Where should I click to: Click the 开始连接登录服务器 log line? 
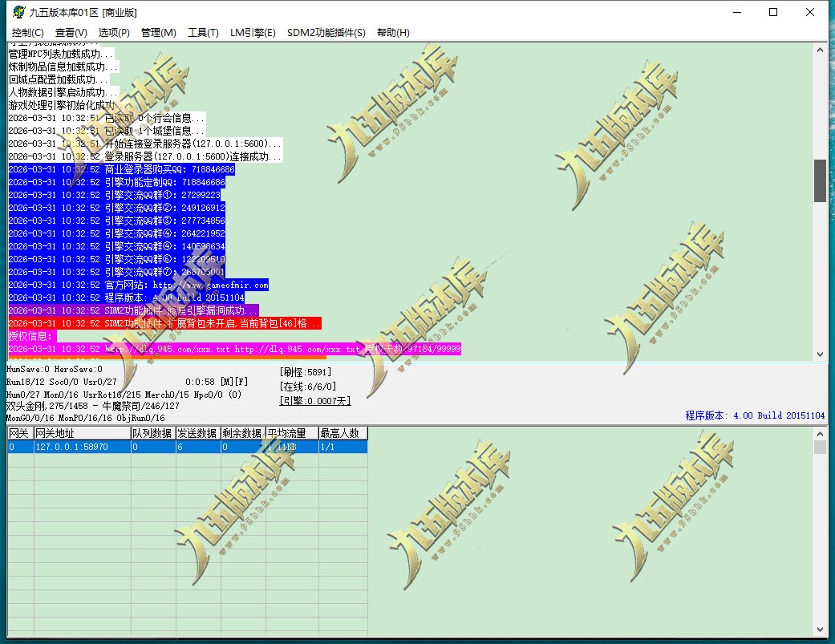tap(145, 144)
